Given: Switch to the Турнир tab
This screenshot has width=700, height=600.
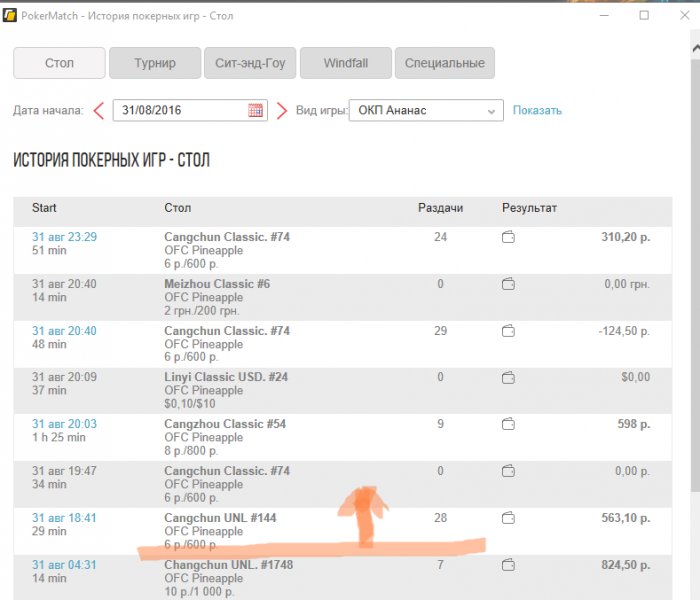Looking at the screenshot, I should pyautogui.click(x=155, y=63).
